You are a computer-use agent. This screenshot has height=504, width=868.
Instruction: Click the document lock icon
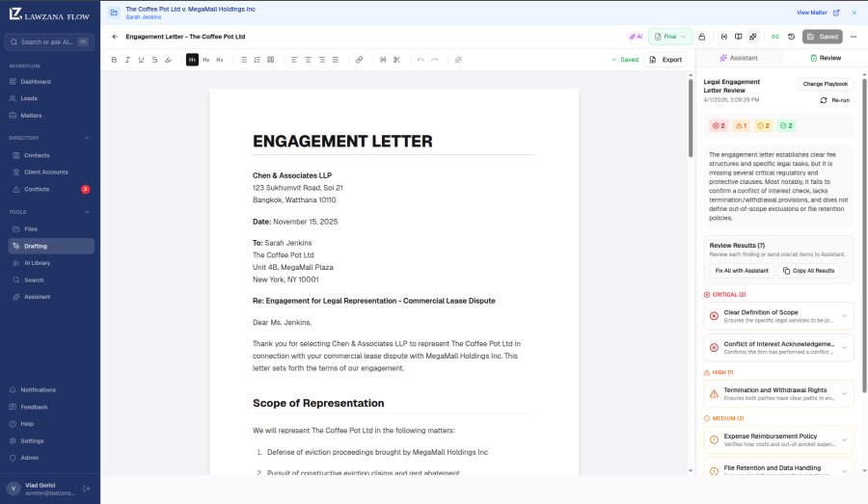coord(701,37)
